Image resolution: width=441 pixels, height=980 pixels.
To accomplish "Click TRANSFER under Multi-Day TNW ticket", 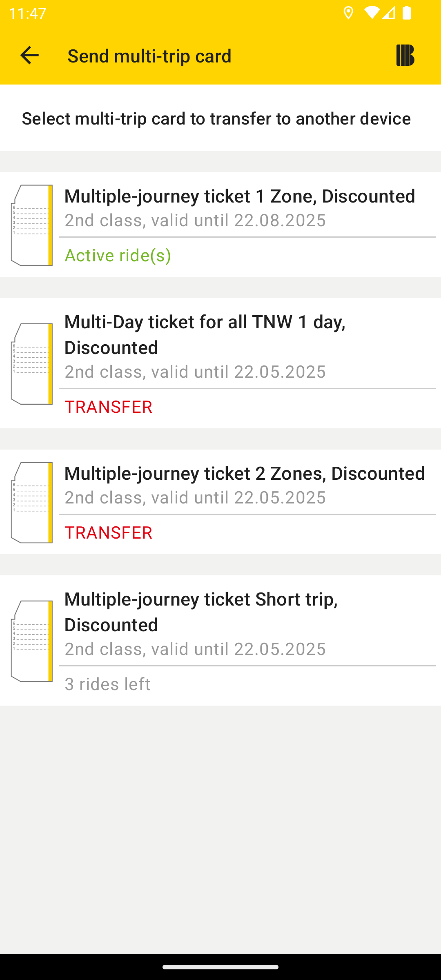I will click(x=108, y=407).
